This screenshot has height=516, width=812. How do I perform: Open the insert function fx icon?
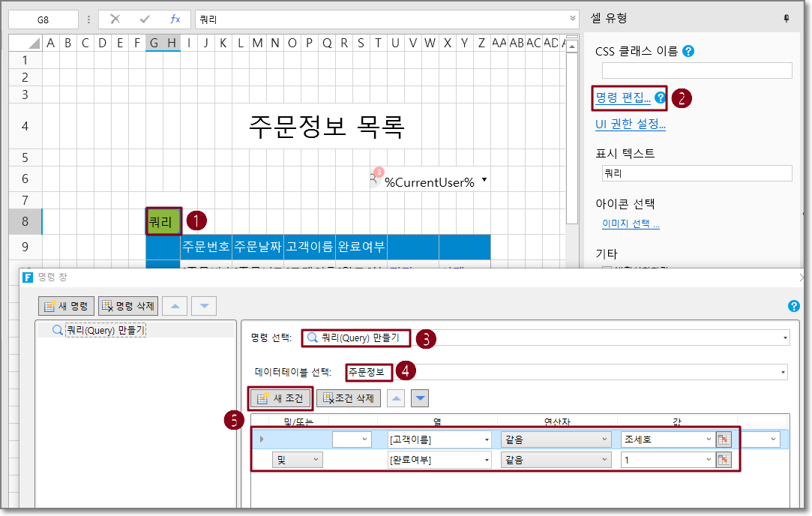175,19
